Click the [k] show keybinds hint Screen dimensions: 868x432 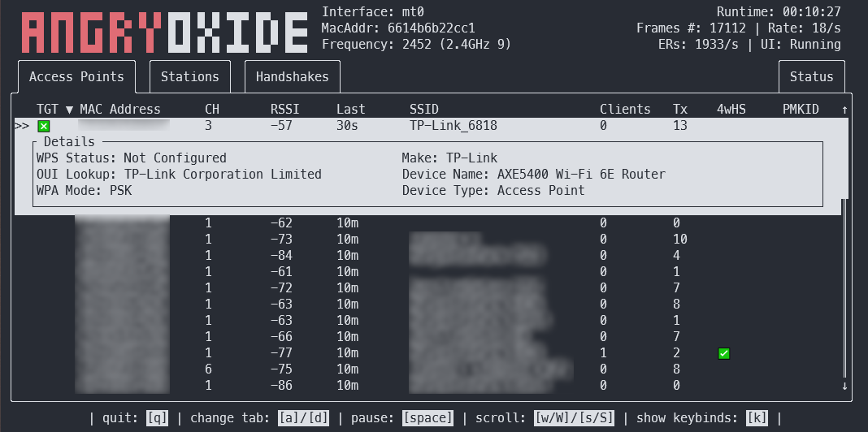tap(757, 418)
